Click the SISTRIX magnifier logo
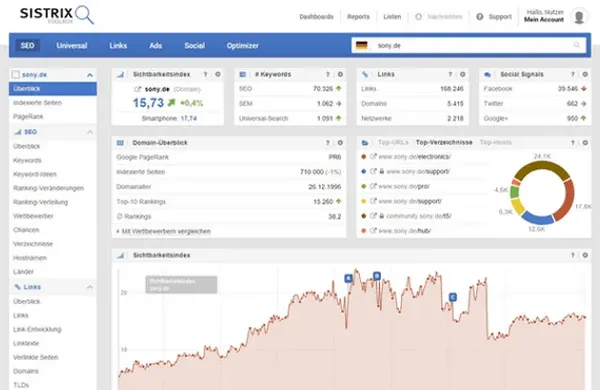This screenshot has width=600, height=390. tap(57, 15)
